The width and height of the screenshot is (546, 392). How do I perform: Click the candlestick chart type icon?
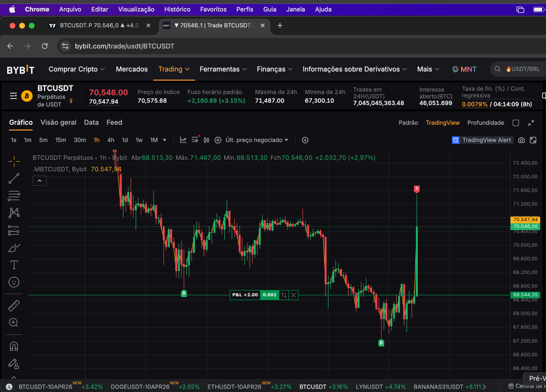(x=206, y=140)
